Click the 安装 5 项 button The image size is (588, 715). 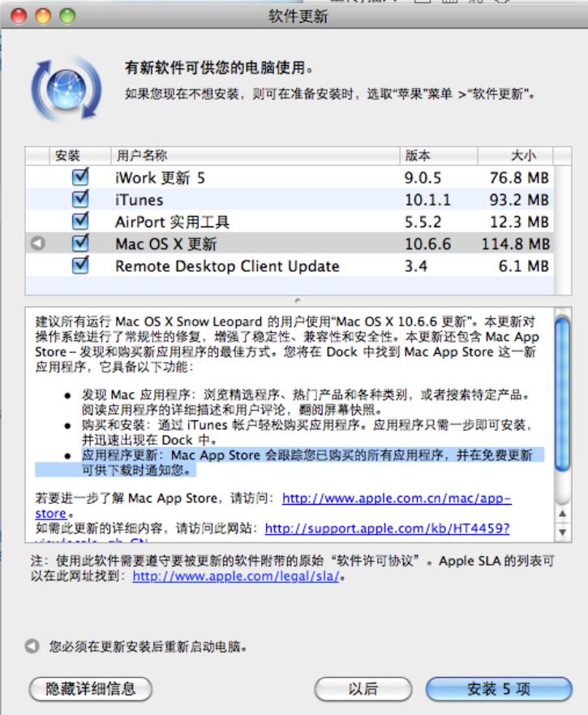tap(499, 688)
